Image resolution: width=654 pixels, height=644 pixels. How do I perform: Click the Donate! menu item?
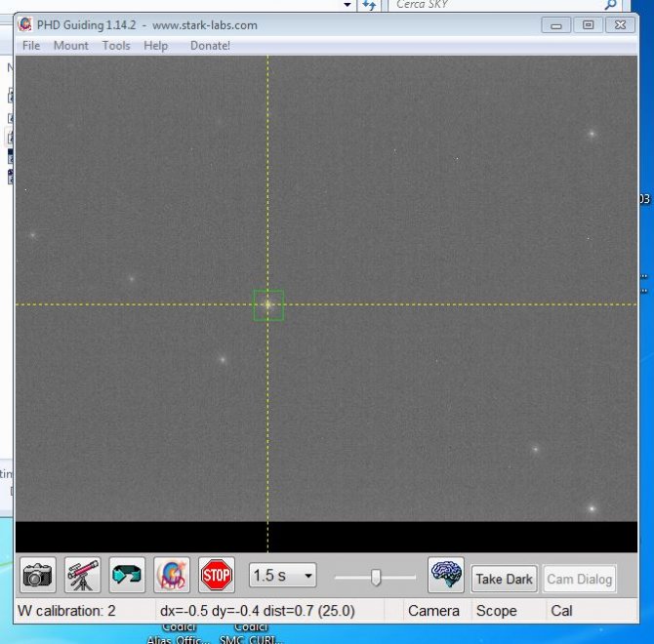click(210, 46)
